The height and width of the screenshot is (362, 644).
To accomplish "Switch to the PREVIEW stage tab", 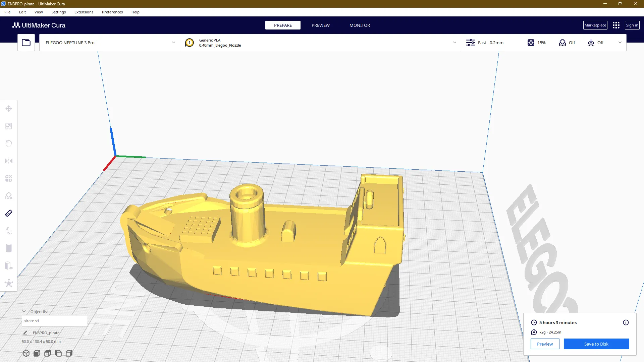I will tap(320, 25).
